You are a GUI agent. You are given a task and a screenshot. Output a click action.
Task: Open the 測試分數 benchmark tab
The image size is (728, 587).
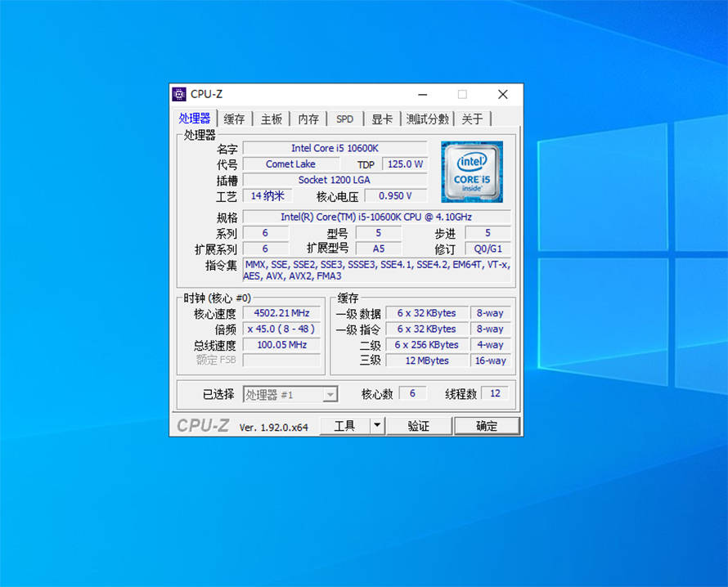[x=428, y=119]
